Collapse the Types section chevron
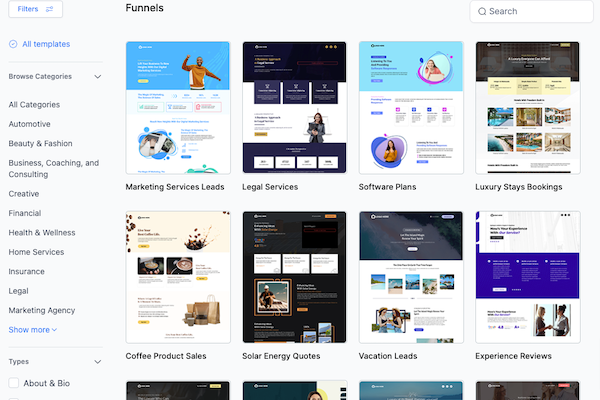This screenshot has width=600, height=400. point(98,362)
